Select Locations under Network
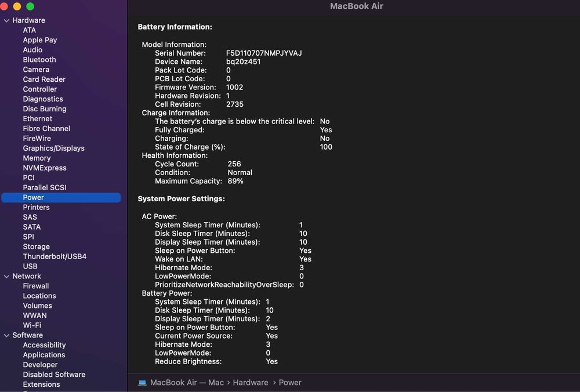Image resolution: width=580 pixels, height=392 pixels. pos(39,296)
